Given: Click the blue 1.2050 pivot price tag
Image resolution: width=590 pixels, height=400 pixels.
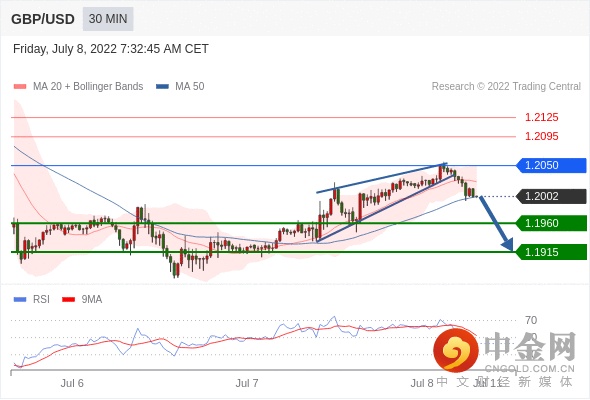Looking at the screenshot, I should coord(551,165).
